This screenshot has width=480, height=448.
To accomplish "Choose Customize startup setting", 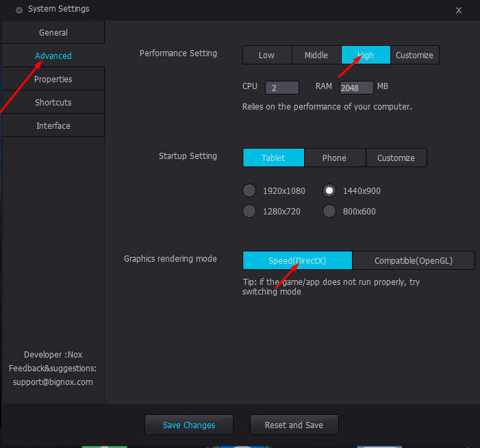I will click(x=396, y=158).
